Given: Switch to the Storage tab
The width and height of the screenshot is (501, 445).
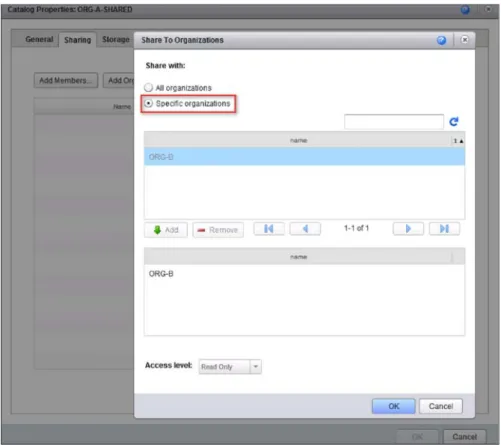Looking at the screenshot, I should tap(116, 40).
